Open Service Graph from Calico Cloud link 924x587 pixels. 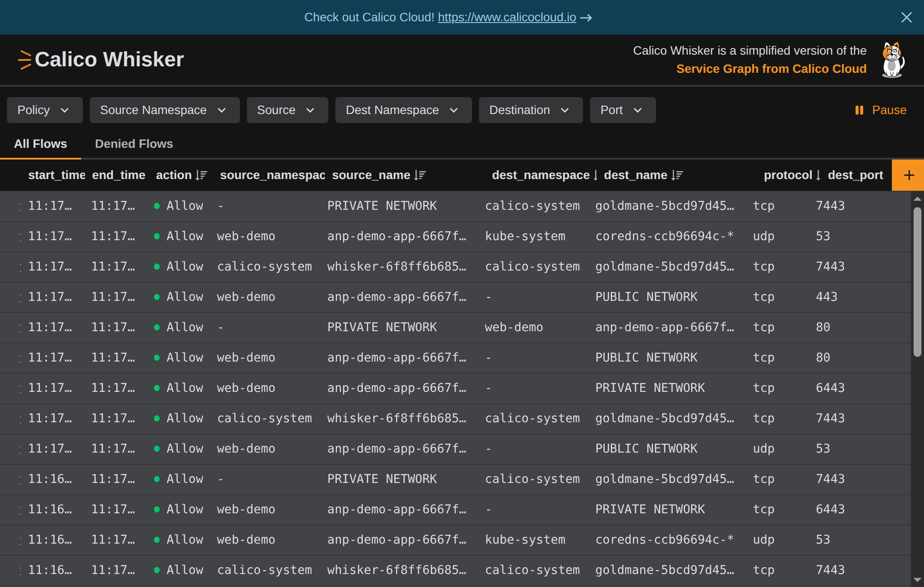(771, 69)
